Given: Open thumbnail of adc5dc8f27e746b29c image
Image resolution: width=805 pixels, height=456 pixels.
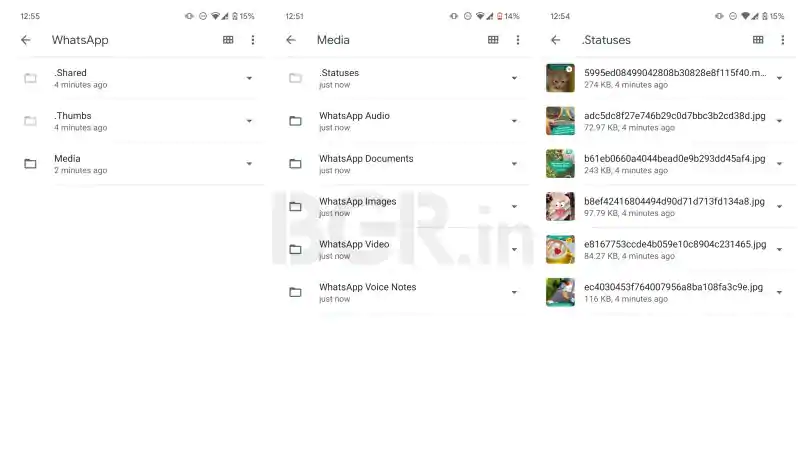Looking at the screenshot, I should [x=560, y=121].
